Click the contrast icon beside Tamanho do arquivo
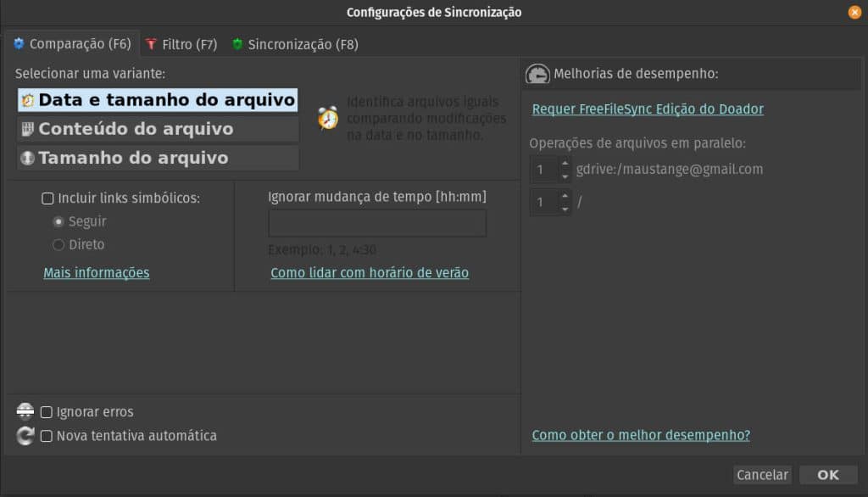 pyautogui.click(x=27, y=157)
